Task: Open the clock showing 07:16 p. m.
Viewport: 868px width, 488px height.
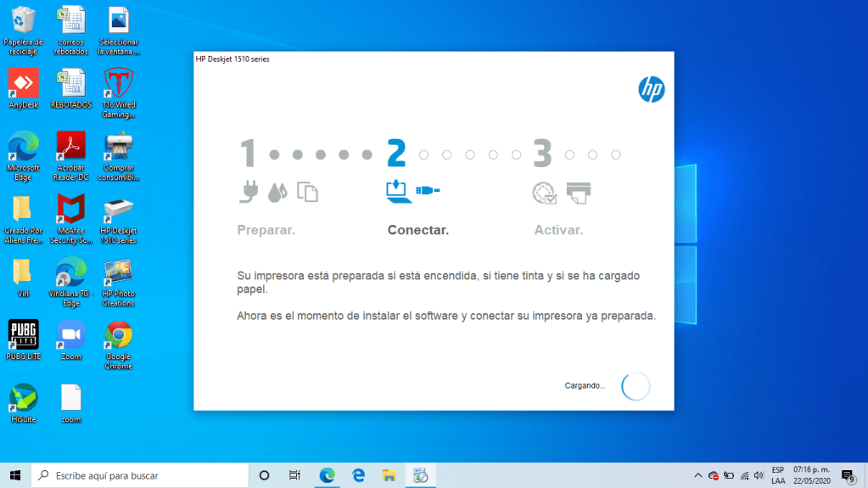Action: [x=811, y=475]
